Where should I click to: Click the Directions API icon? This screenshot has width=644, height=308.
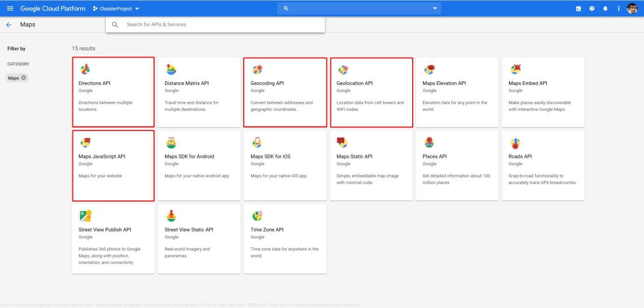pyautogui.click(x=85, y=69)
